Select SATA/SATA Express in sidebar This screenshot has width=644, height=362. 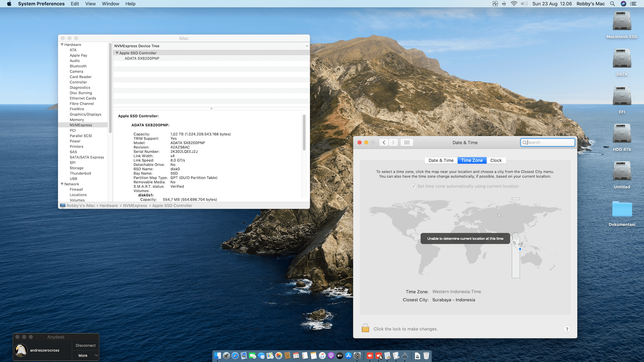pyautogui.click(x=87, y=157)
